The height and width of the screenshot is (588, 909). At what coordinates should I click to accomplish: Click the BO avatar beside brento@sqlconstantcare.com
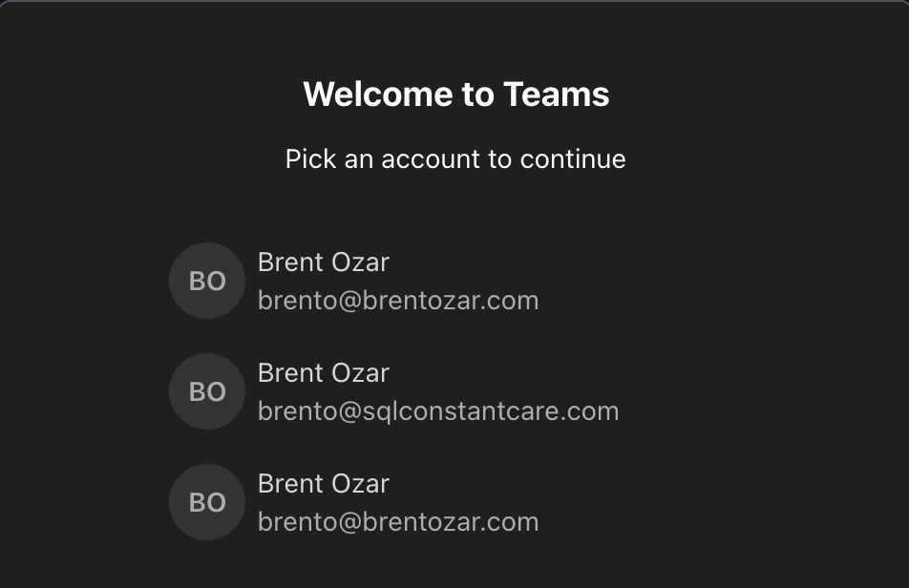coord(207,391)
